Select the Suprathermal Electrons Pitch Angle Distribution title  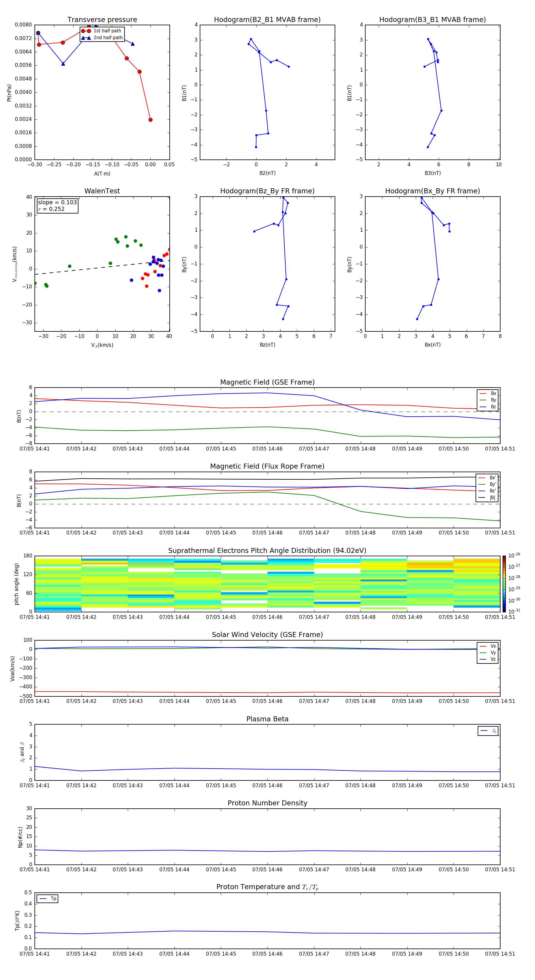click(267, 551)
